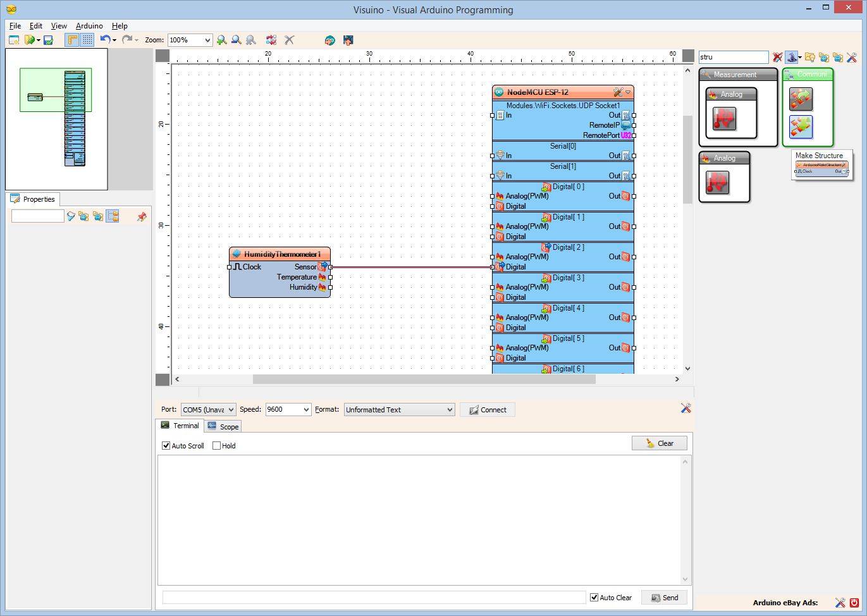Open the Edit menu
Screen dimensions: 867x616
[36, 26]
